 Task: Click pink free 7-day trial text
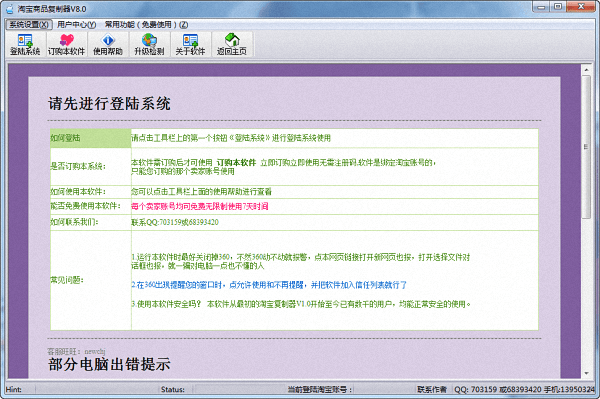click(x=200, y=207)
